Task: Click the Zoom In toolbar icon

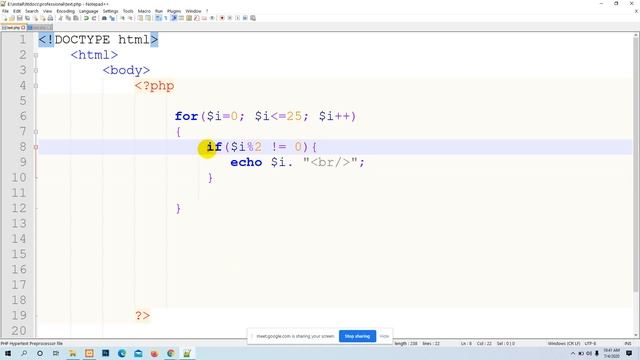Action: coord(123,18)
